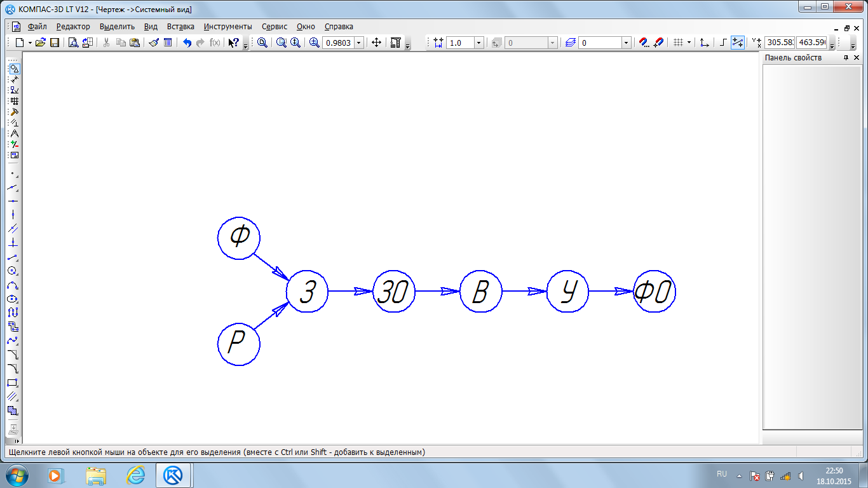
Task: Open the Вставка menu
Action: tap(180, 27)
